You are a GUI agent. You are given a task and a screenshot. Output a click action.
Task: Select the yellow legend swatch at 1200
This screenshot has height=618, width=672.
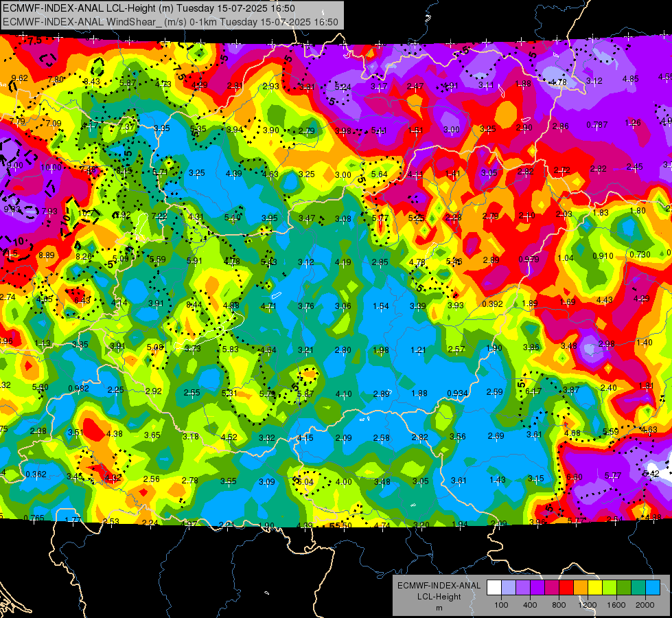coord(595,587)
